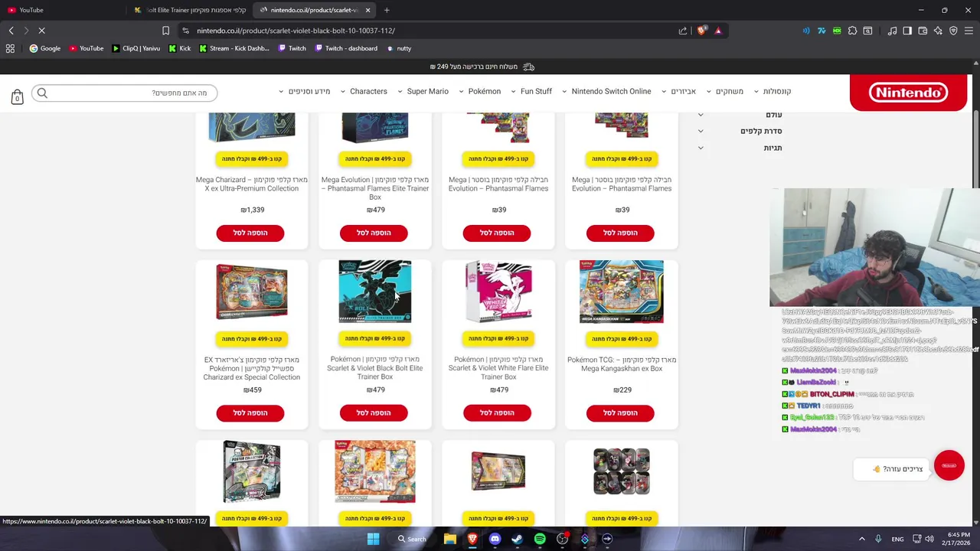Click the site search field
The height and width of the screenshot is (551, 980).
[126, 93]
